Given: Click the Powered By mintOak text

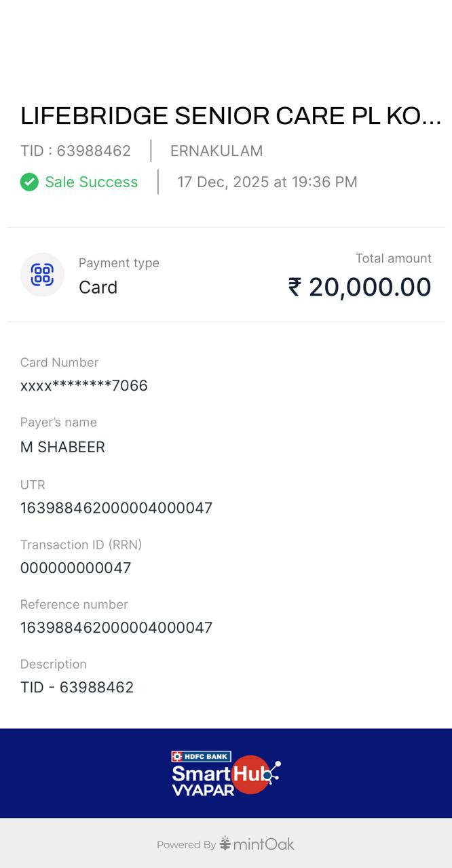Looking at the screenshot, I should click(x=225, y=844).
